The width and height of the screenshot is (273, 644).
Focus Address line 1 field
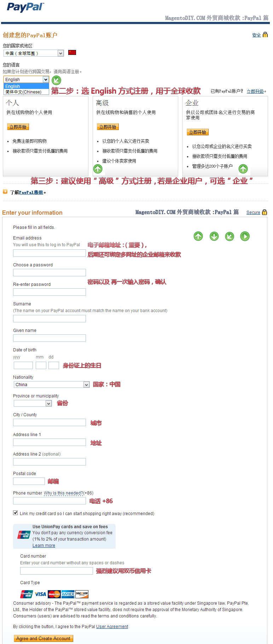point(50,442)
